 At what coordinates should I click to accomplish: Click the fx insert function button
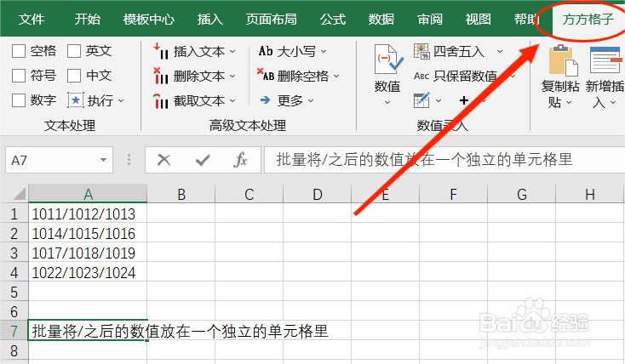[240, 160]
